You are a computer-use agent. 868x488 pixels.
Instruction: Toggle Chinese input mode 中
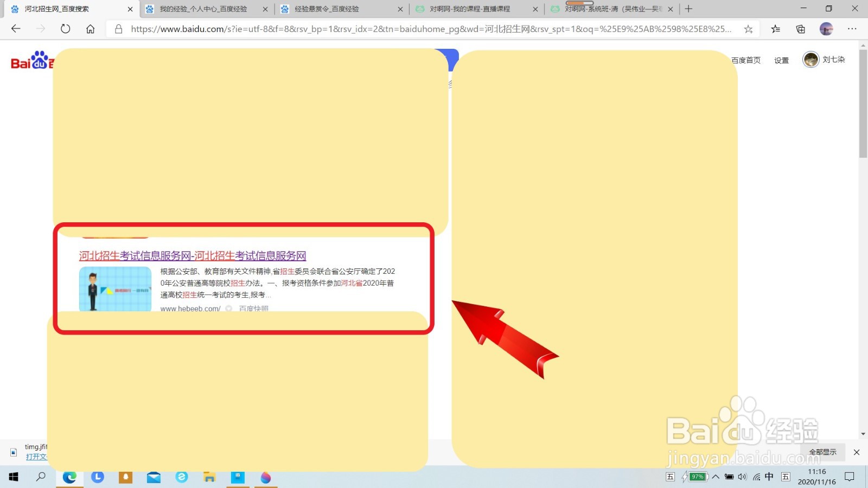769,477
